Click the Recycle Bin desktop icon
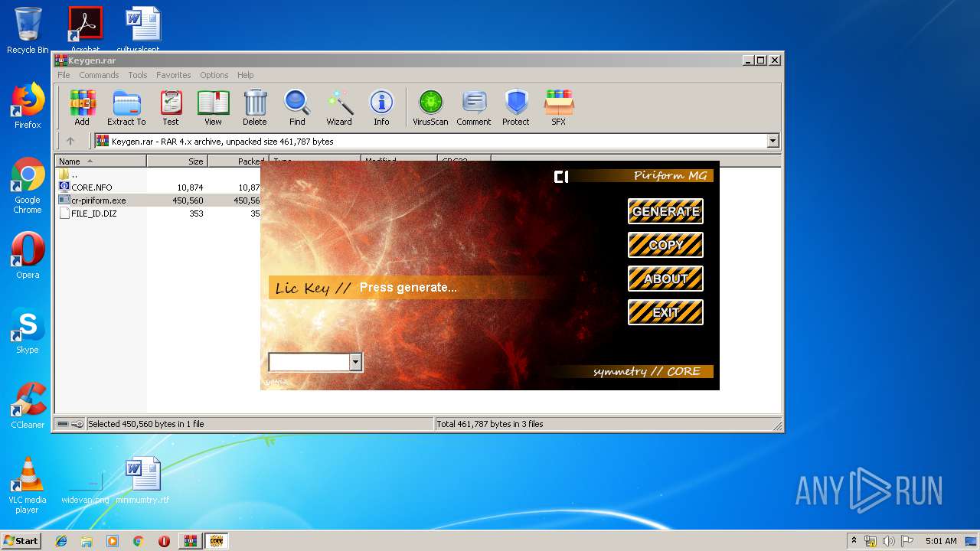Image resolution: width=980 pixels, height=551 pixels. (28, 31)
